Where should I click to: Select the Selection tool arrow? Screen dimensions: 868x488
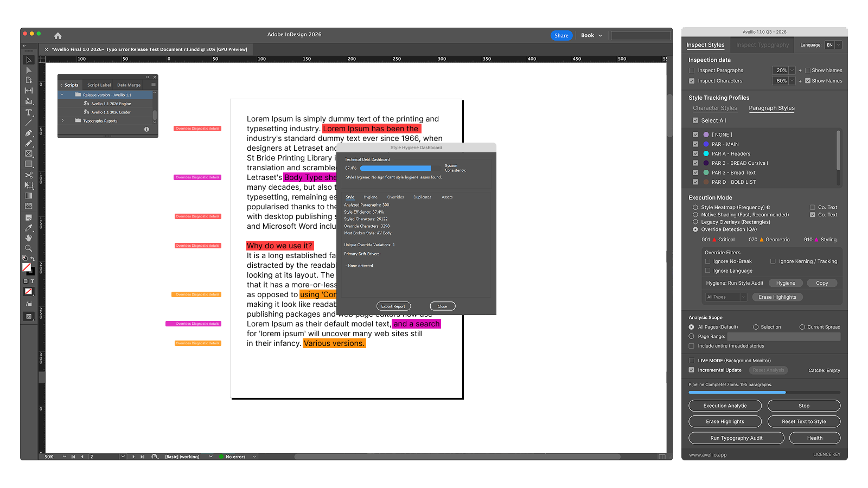(29, 60)
